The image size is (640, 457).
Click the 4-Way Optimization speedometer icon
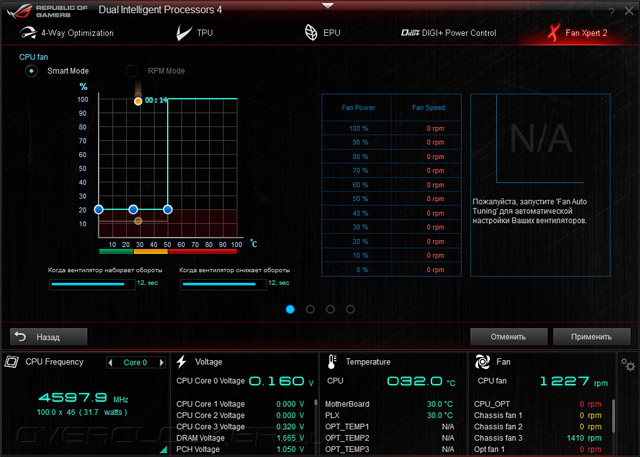[28, 33]
